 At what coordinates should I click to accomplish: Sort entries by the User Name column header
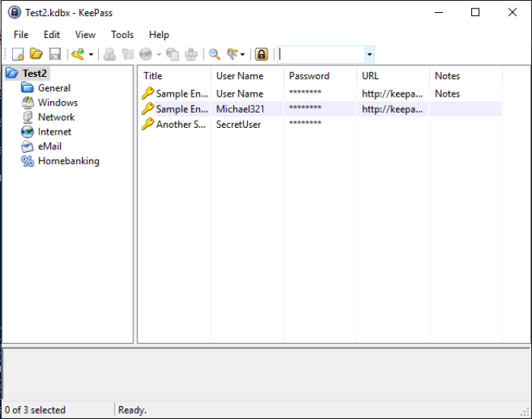239,76
